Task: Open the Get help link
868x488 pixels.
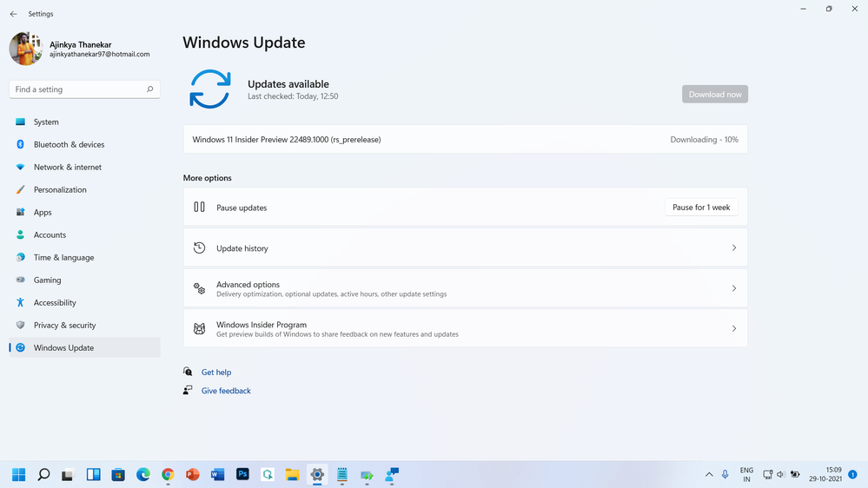Action: tap(216, 373)
